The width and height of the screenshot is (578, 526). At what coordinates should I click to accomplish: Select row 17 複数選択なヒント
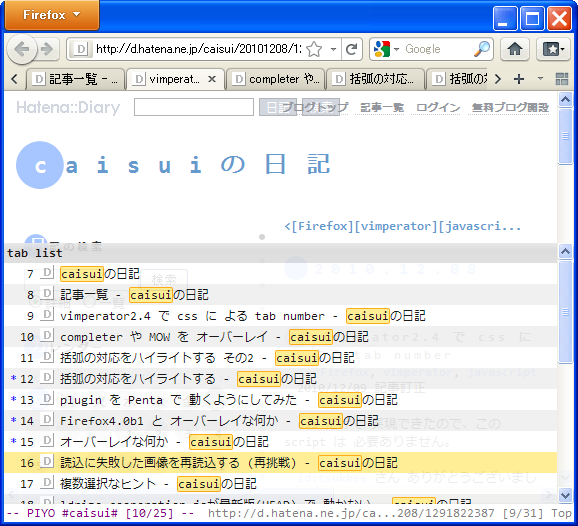pyautogui.click(x=281, y=484)
